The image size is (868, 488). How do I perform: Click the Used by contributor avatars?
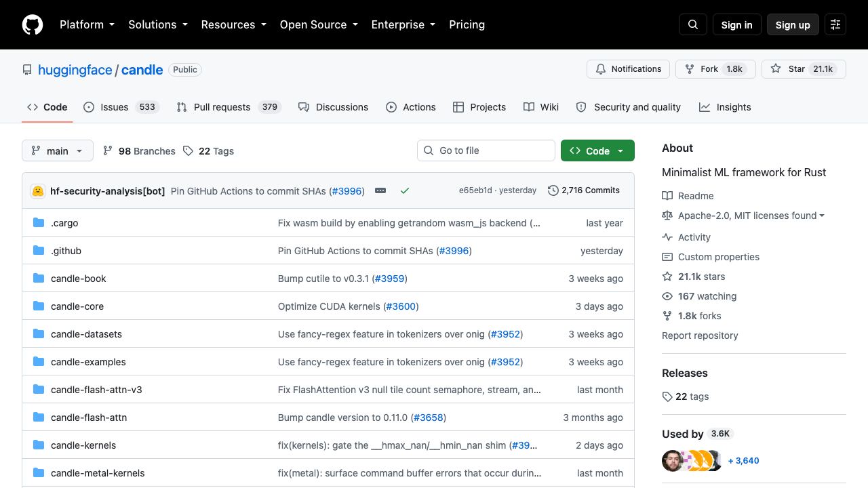tap(692, 461)
